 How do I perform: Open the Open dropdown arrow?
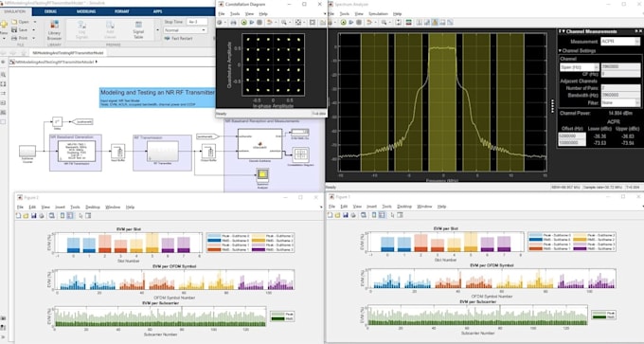click(x=34, y=22)
